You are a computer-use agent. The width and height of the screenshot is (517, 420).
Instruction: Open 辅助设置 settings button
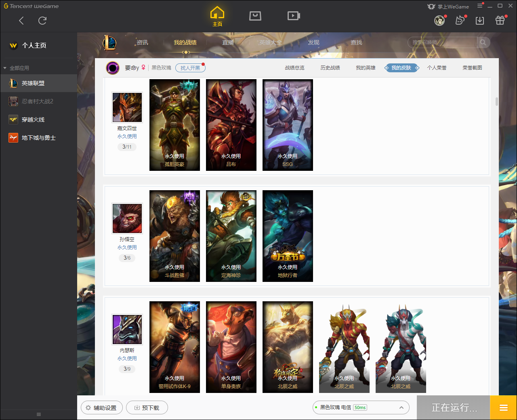click(x=101, y=408)
